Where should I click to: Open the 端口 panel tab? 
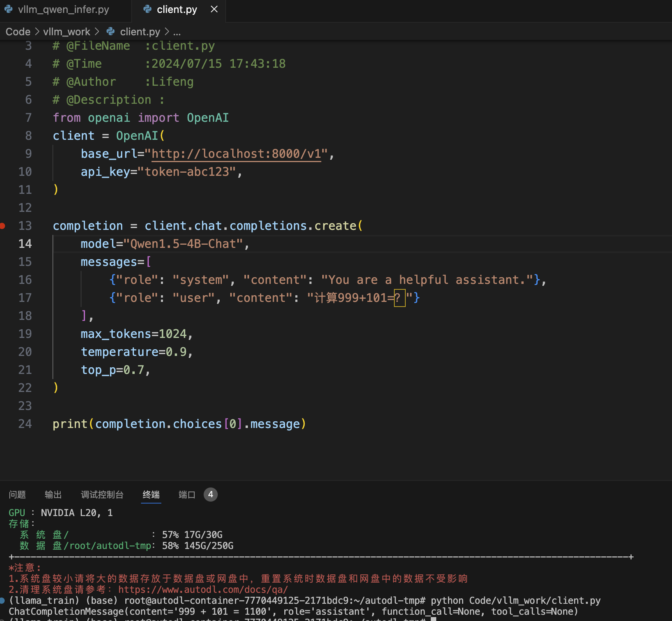187,495
